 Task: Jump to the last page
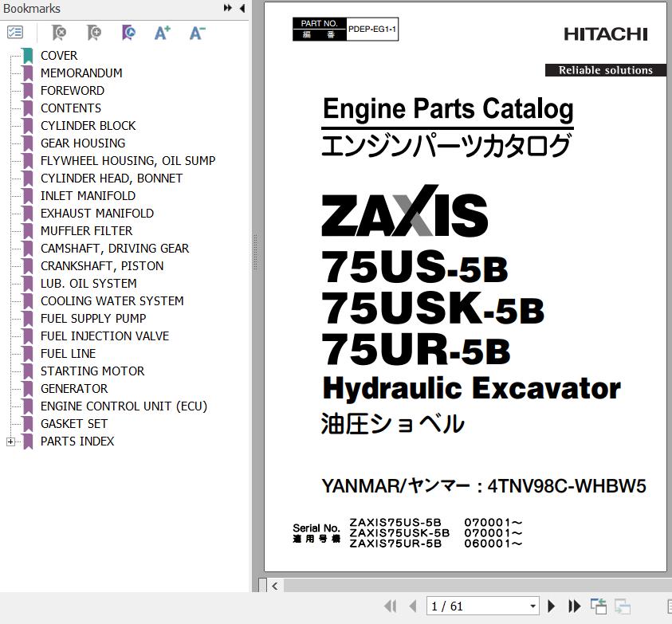[574, 606]
